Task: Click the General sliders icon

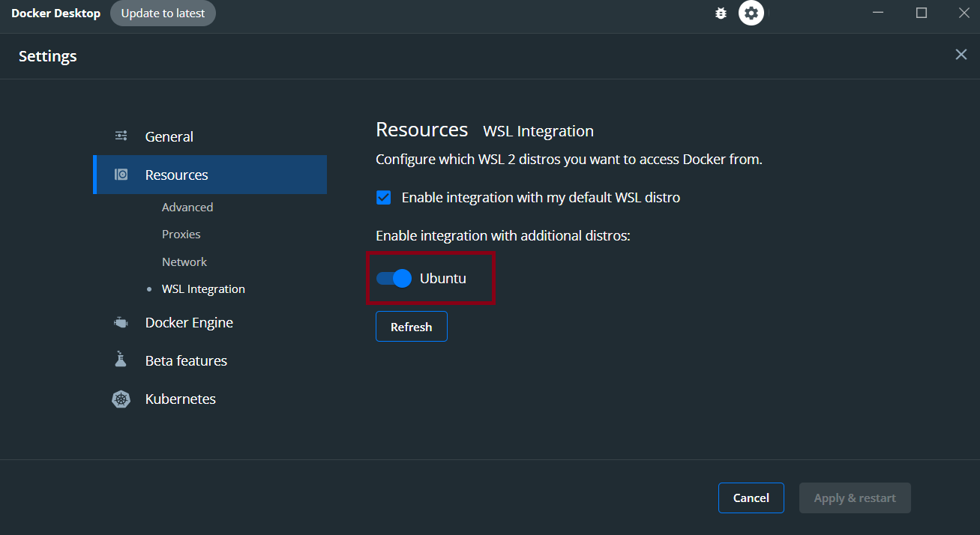Action: 121,136
